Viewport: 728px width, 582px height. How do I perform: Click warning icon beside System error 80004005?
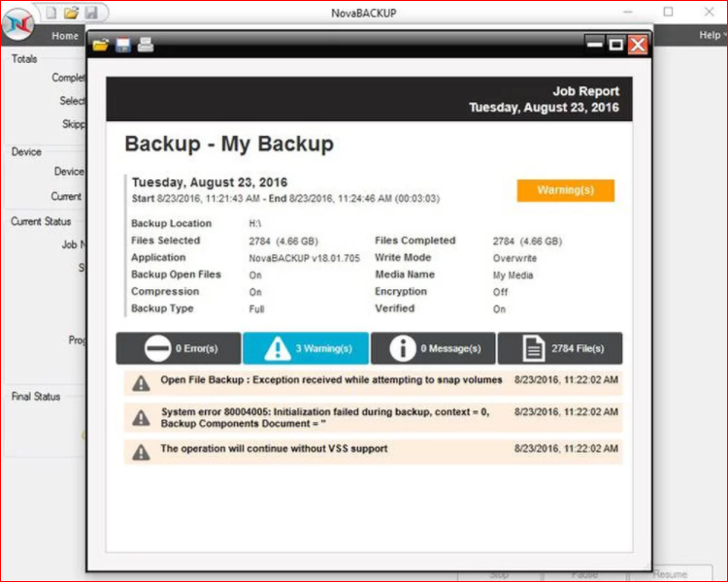pos(141,418)
